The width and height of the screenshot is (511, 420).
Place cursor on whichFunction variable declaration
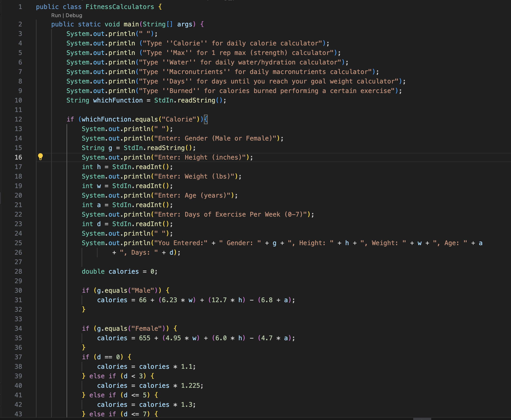118,100
